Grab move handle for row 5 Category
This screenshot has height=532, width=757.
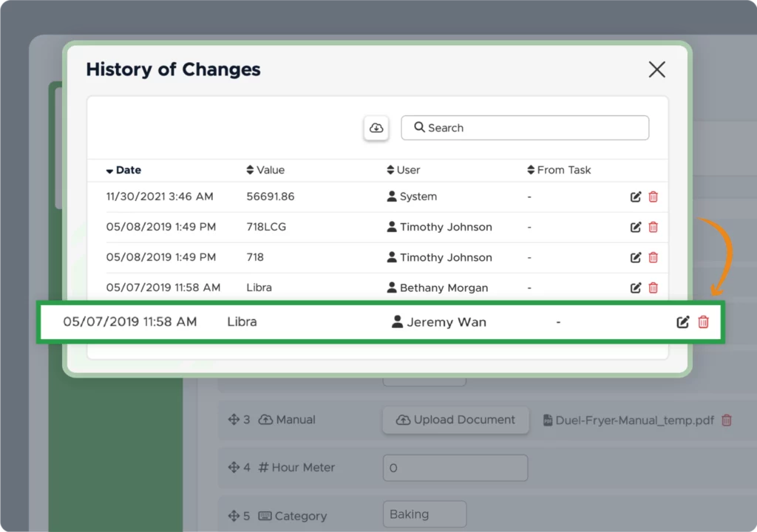(x=234, y=516)
